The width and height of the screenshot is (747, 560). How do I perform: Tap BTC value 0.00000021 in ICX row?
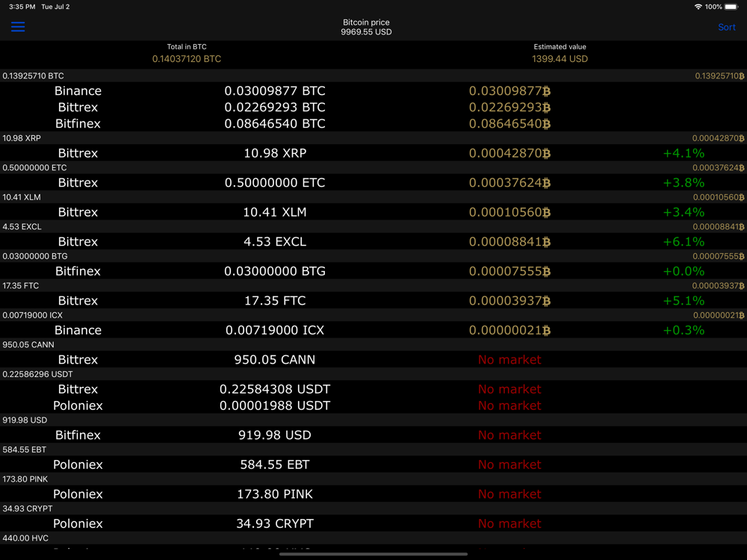click(509, 330)
